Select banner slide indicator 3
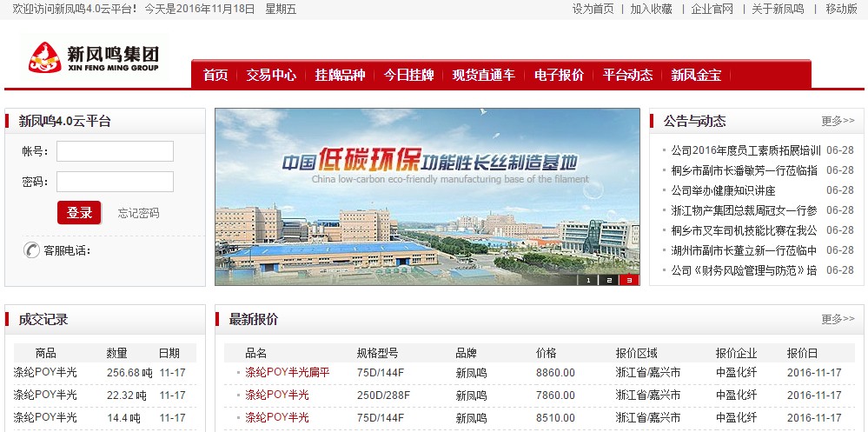This screenshot has width=868, height=432. [x=629, y=280]
